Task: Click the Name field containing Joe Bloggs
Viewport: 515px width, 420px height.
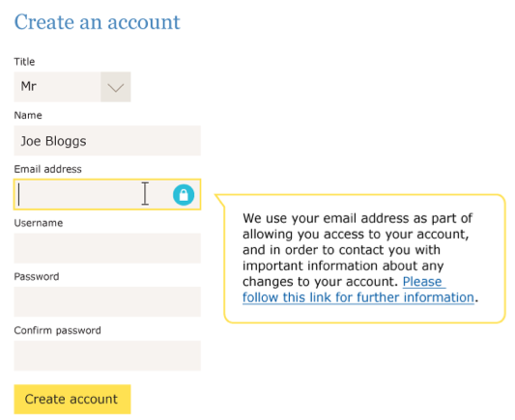Action: pos(107,141)
